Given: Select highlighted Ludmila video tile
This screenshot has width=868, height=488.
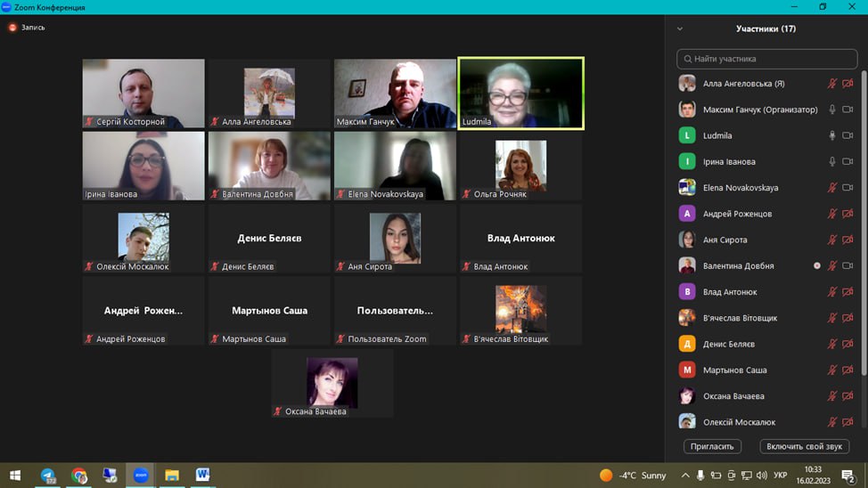Looking at the screenshot, I should pyautogui.click(x=521, y=94).
